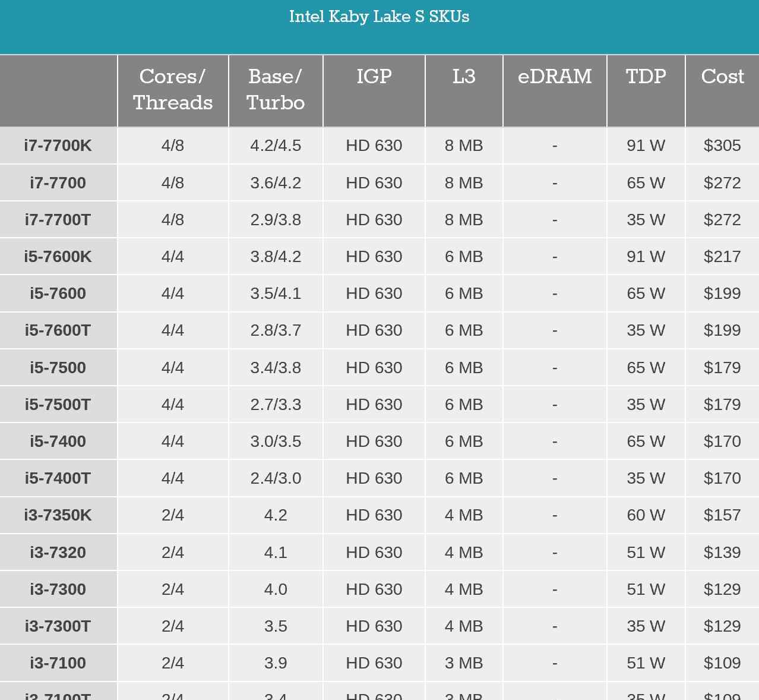The height and width of the screenshot is (700, 759).
Task: Select the Base/Turbo column header
Action: (x=276, y=90)
